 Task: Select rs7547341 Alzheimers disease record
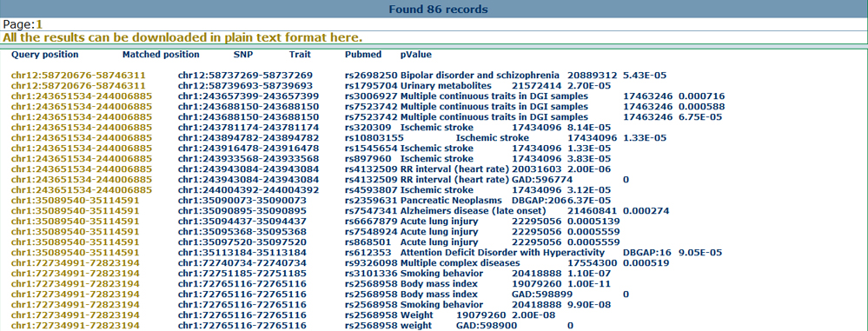[x=445, y=211]
